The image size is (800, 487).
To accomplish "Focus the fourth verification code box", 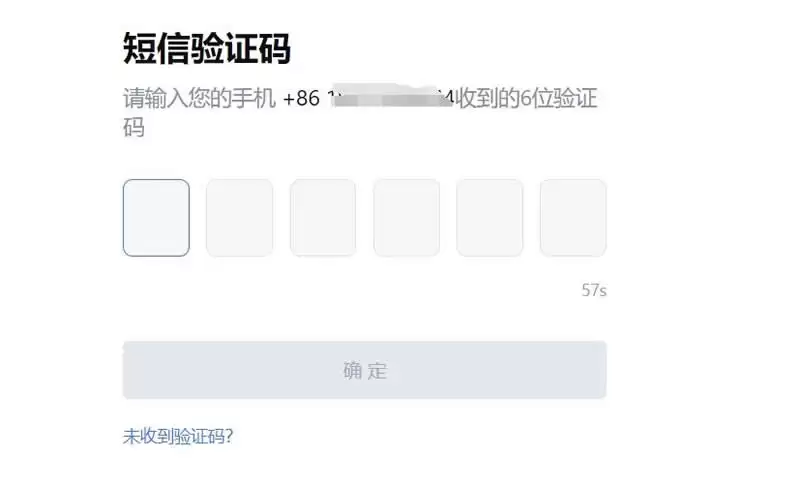I will coord(406,218).
